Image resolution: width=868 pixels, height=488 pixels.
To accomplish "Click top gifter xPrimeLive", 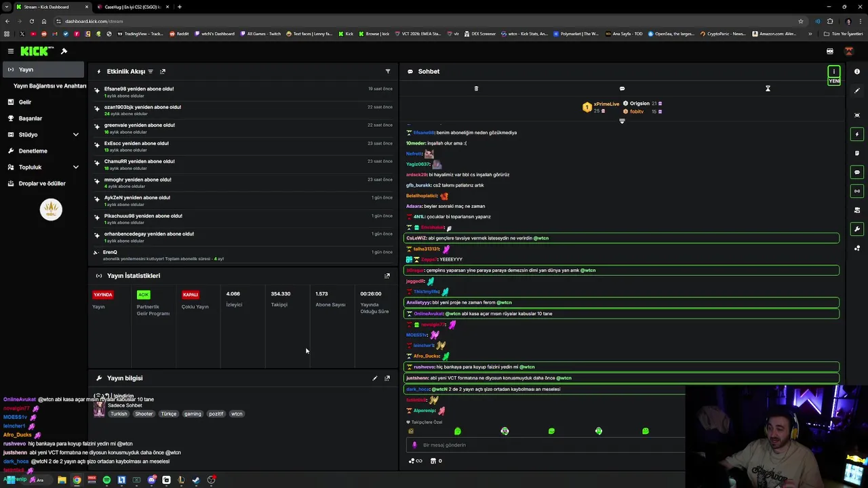I will coord(601,107).
